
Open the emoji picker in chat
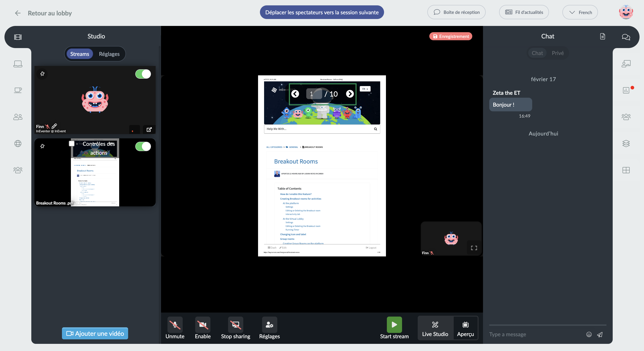[x=589, y=334]
